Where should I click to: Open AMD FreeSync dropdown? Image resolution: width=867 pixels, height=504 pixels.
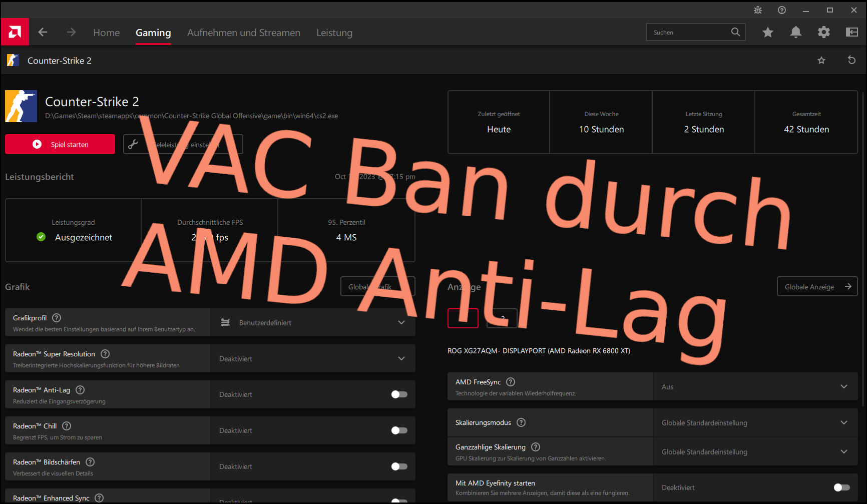tap(755, 386)
